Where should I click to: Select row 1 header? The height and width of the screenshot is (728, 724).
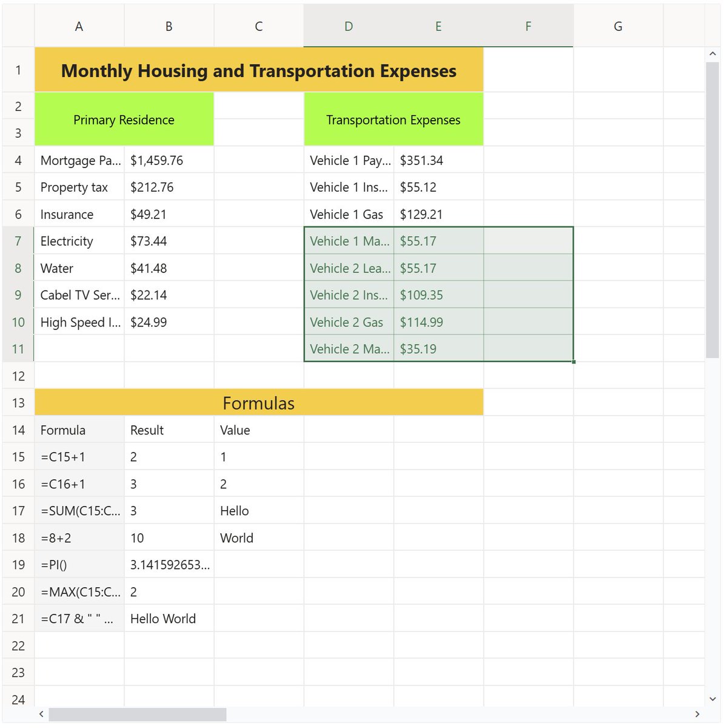(x=18, y=70)
